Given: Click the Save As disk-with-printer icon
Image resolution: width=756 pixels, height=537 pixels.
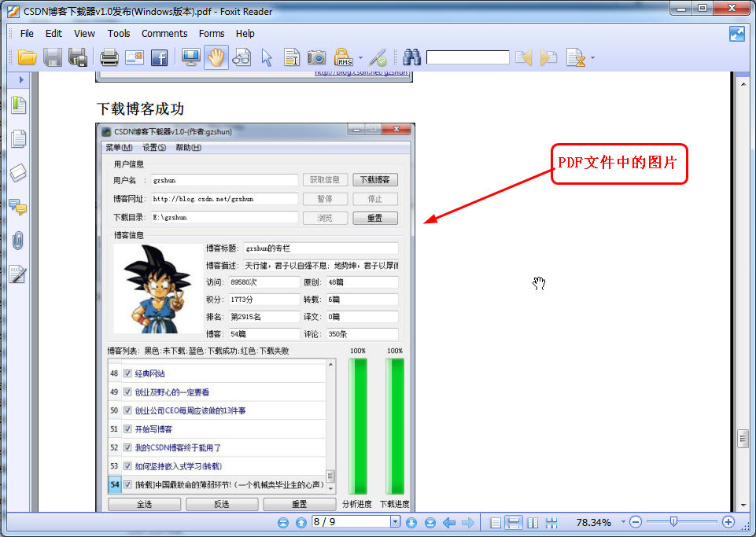Looking at the screenshot, I should point(78,58).
